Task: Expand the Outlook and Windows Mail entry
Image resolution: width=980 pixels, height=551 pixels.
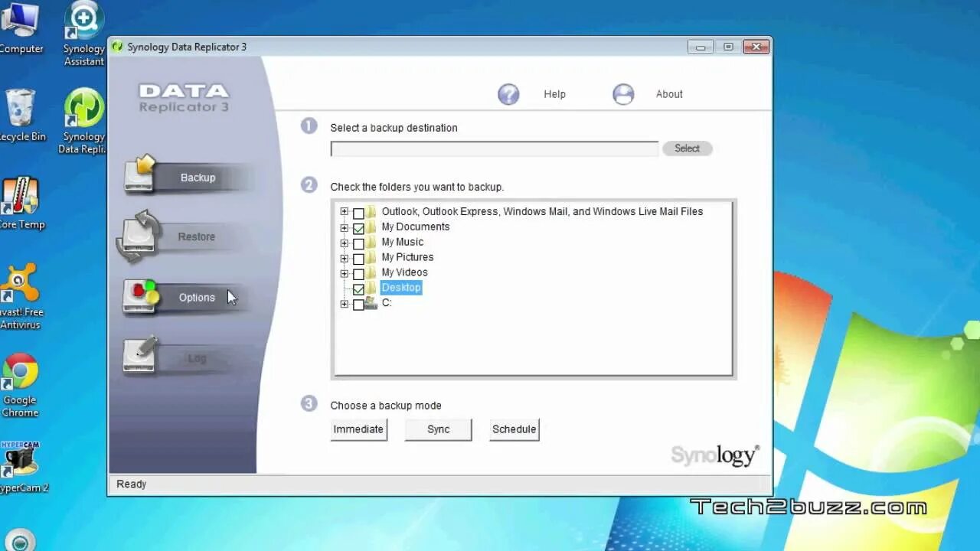Action: click(x=344, y=212)
